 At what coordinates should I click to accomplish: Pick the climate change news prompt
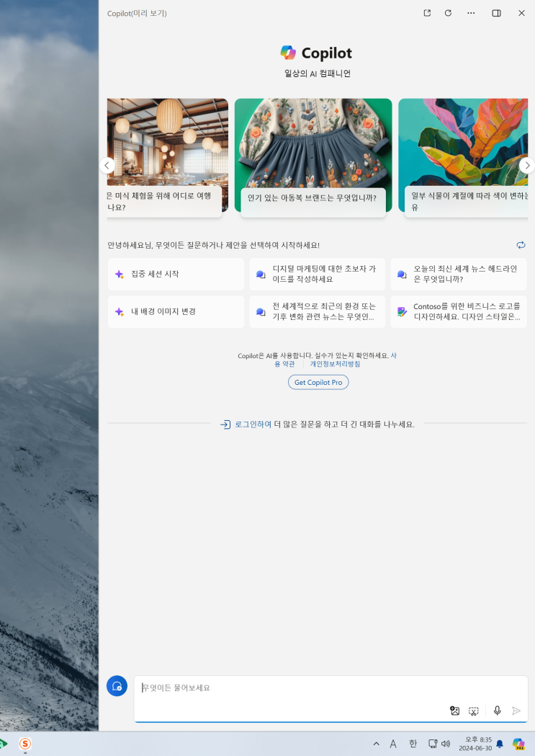click(x=317, y=311)
